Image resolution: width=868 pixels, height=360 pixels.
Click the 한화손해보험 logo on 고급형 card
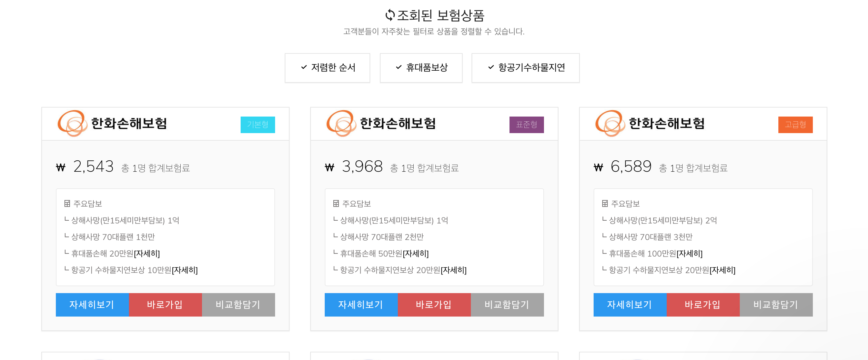650,123
